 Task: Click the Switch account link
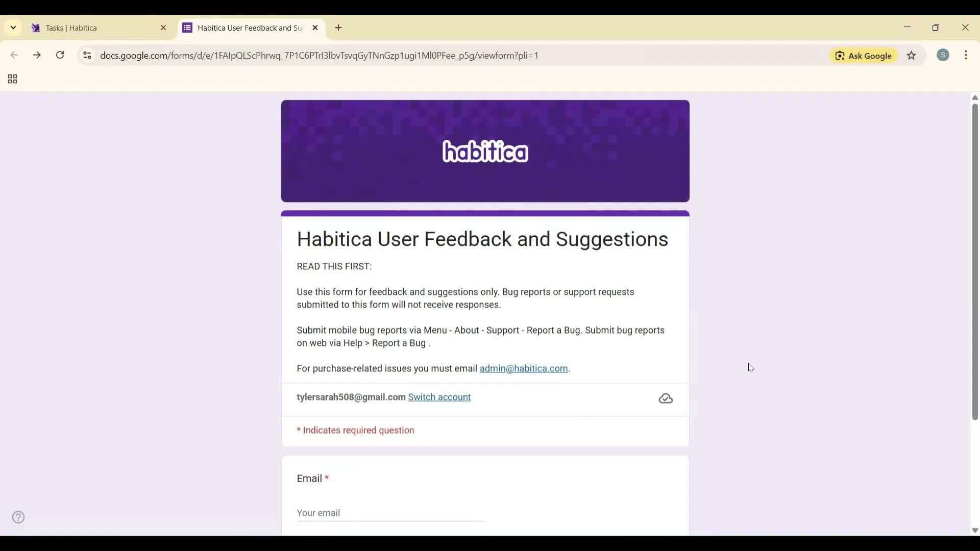pos(439,397)
